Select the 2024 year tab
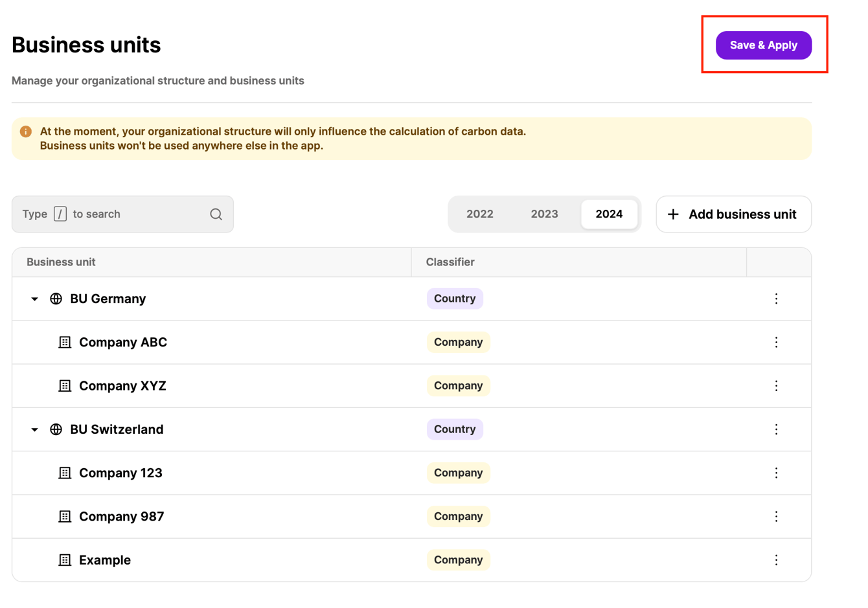Image resolution: width=868 pixels, height=608 pixels. [x=609, y=214]
